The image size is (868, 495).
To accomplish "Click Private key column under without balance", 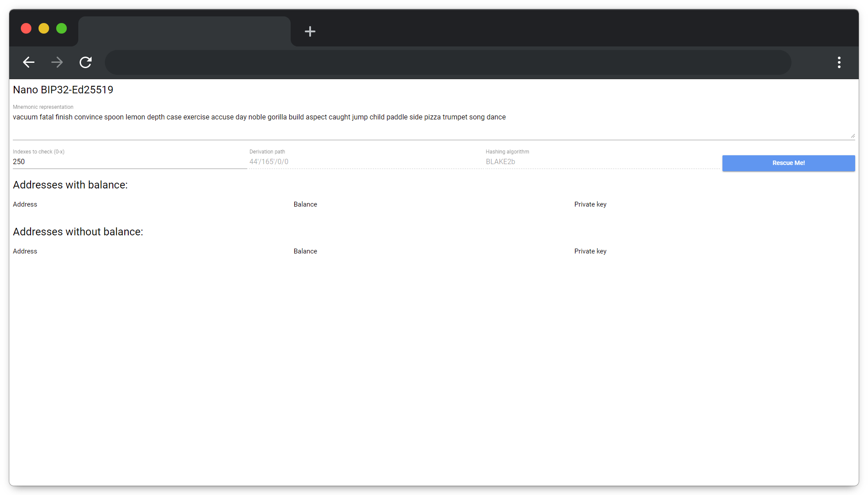I will 590,251.
